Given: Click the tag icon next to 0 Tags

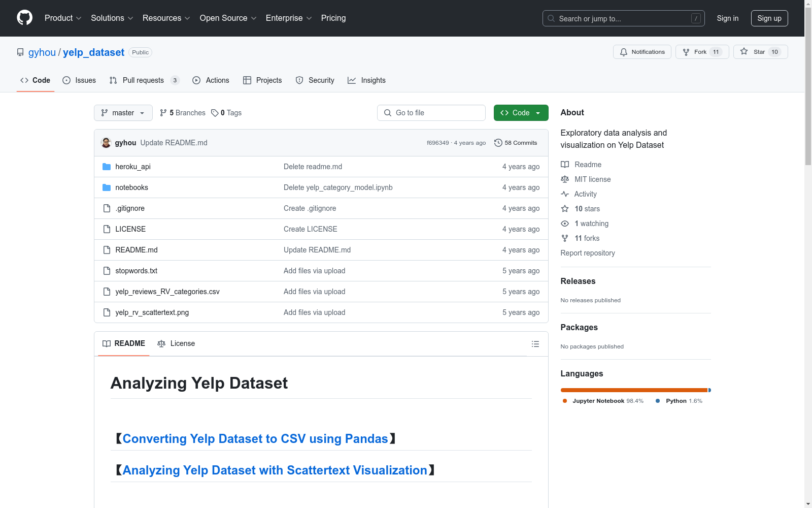Looking at the screenshot, I should [x=215, y=113].
